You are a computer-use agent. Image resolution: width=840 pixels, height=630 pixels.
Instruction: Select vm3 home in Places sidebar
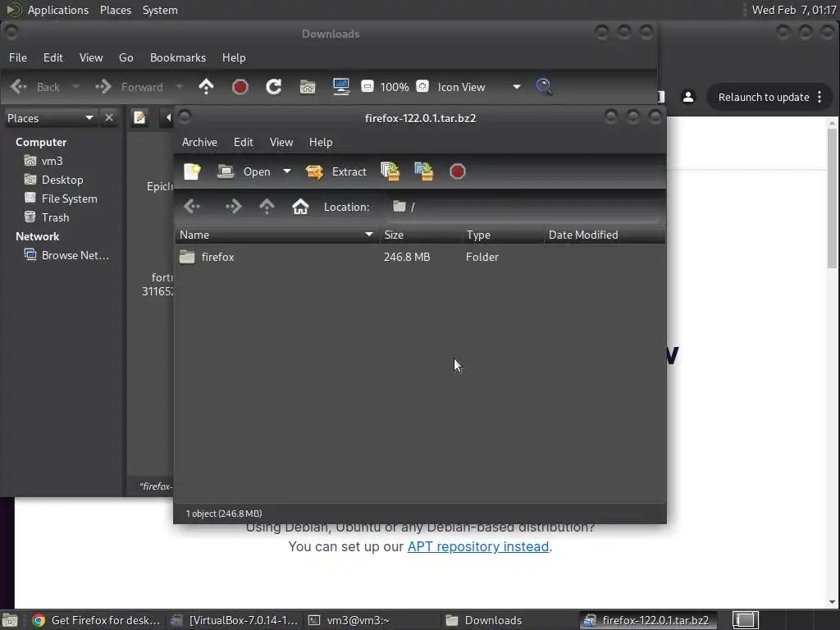coord(52,161)
